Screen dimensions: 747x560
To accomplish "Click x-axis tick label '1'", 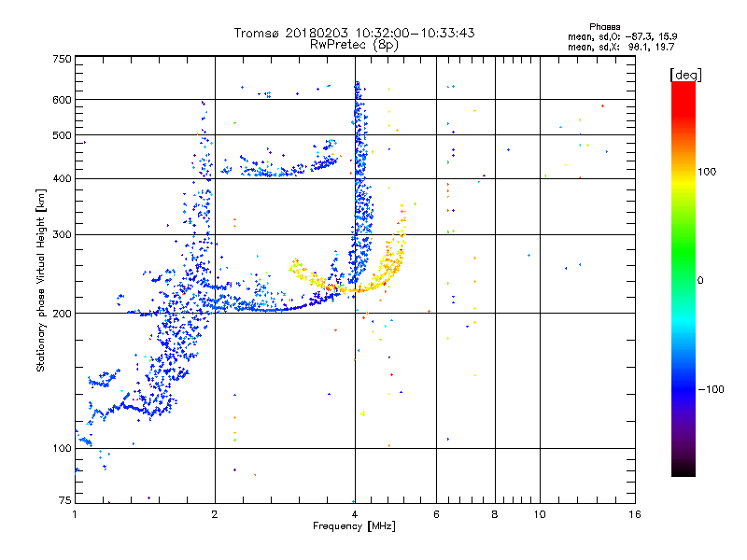I will click(x=75, y=514).
